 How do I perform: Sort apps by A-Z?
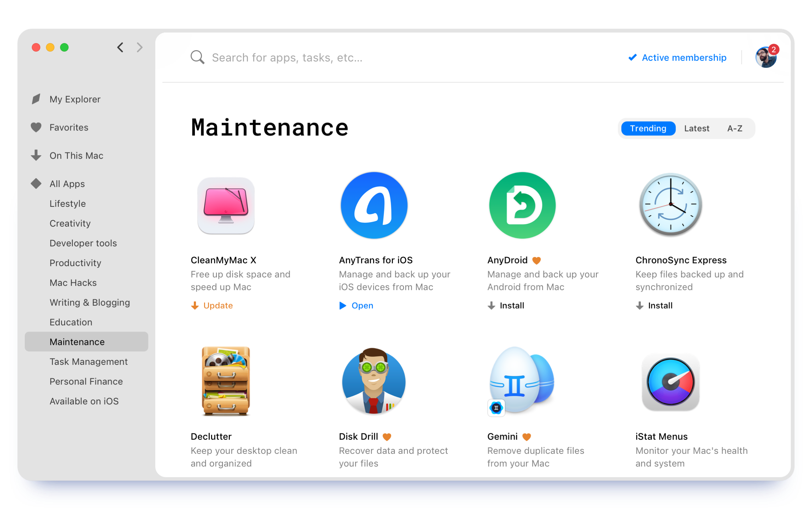pos(735,128)
